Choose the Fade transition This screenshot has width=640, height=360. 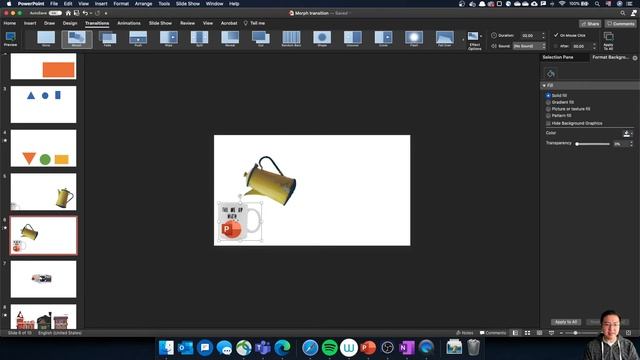pyautogui.click(x=107, y=39)
